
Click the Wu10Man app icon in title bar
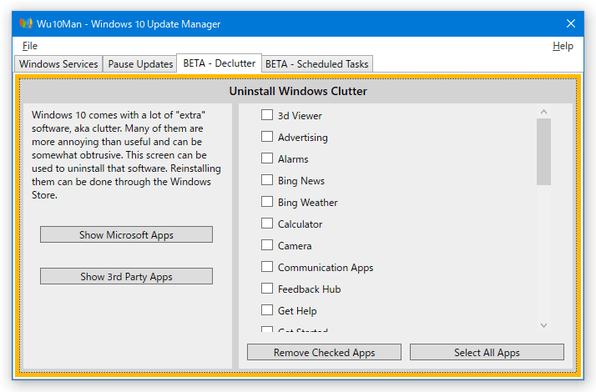(26, 24)
